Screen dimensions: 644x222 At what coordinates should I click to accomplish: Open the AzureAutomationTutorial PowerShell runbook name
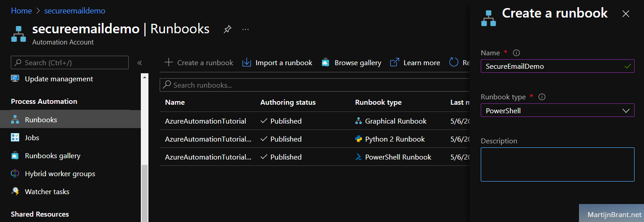coord(208,157)
